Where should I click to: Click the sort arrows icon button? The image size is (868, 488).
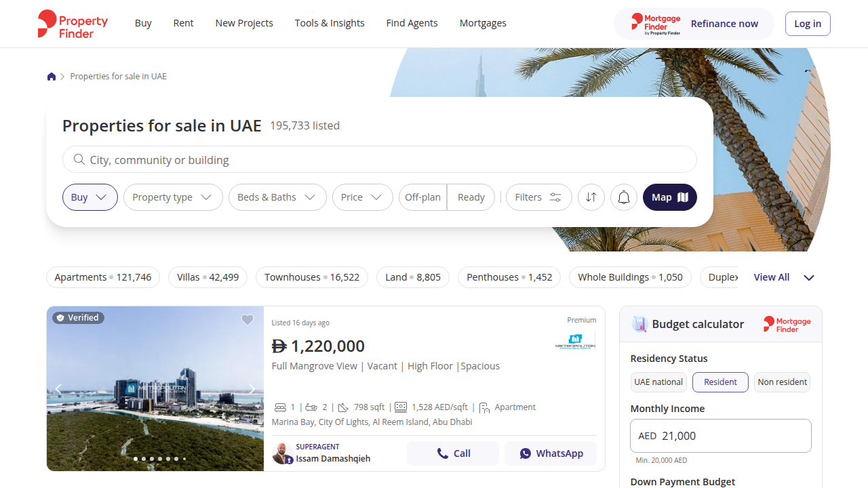[591, 197]
